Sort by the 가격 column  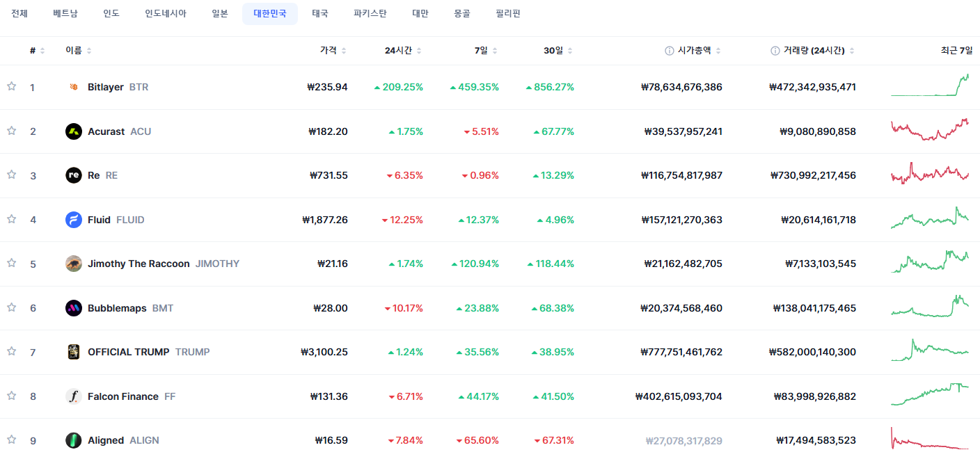click(x=333, y=51)
